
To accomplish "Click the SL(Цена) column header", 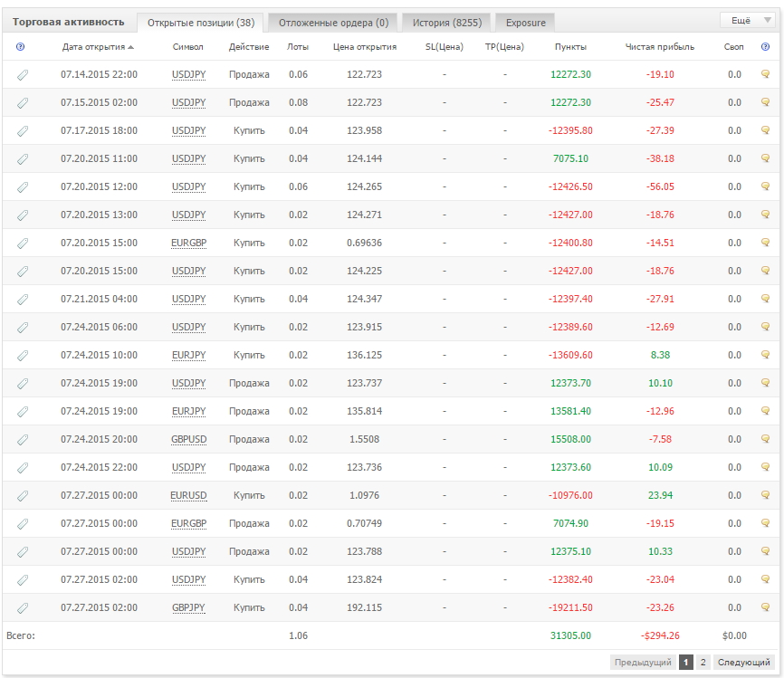I will 444,47.
